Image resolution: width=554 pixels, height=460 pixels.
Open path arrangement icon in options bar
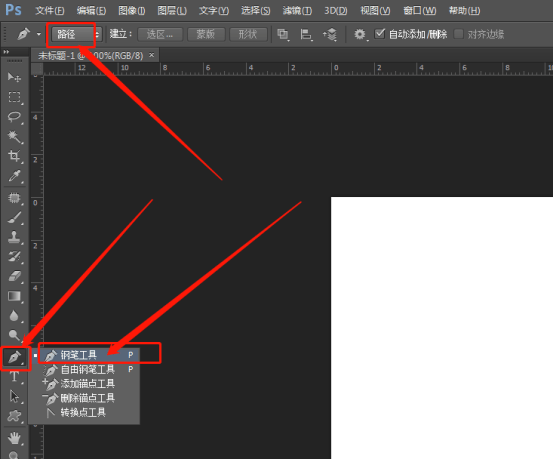(330, 35)
